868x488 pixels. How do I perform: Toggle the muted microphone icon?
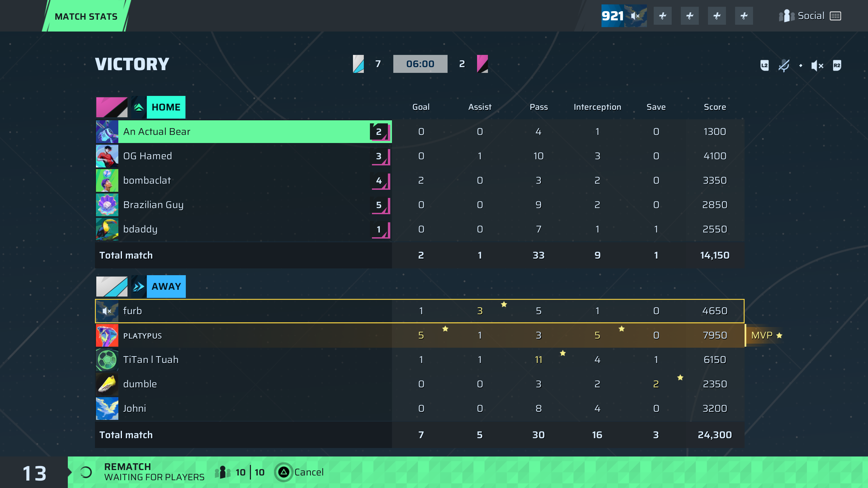[784, 65]
